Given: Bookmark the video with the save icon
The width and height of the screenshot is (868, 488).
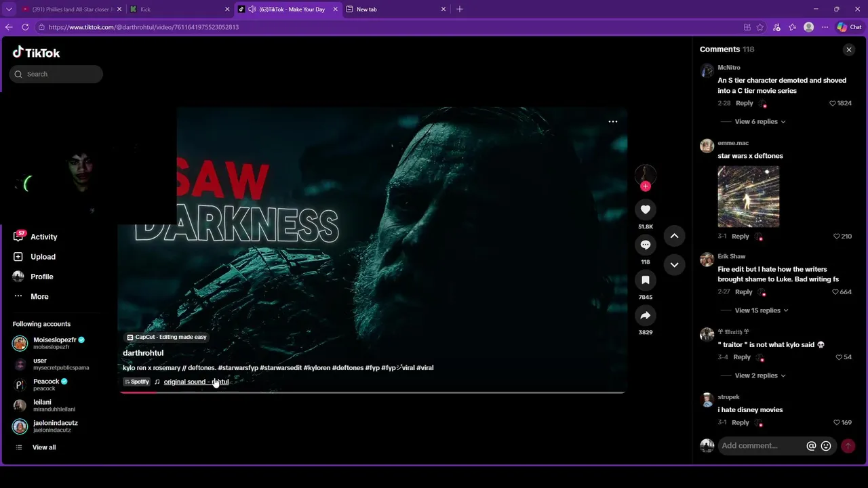Looking at the screenshot, I should [x=645, y=280].
